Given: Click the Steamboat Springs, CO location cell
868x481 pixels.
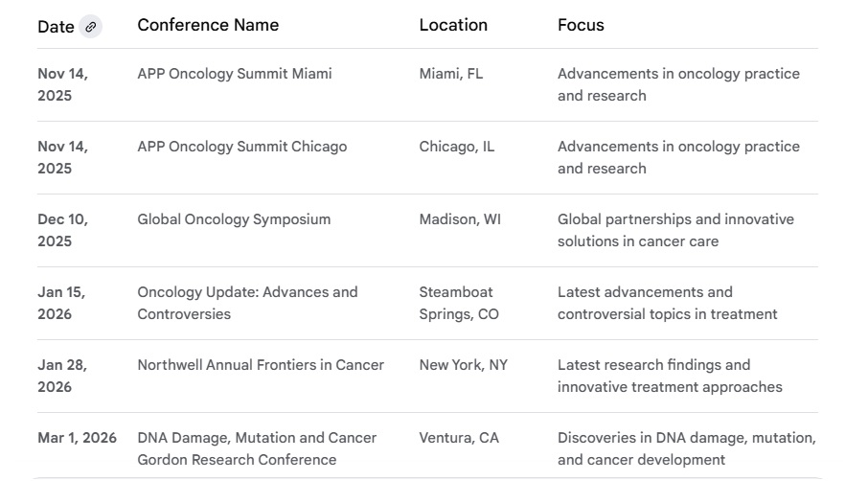Looking at the screenshot, I should 459,303.
